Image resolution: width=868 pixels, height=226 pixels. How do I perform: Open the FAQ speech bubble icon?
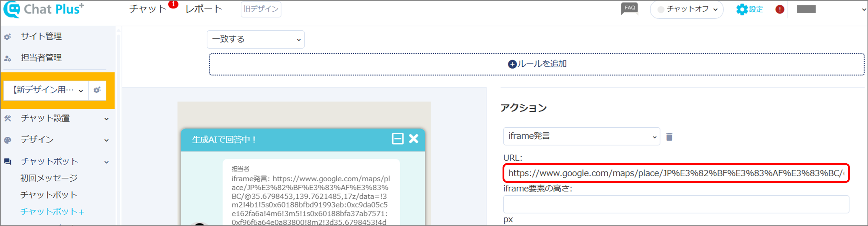coord(629,8)
